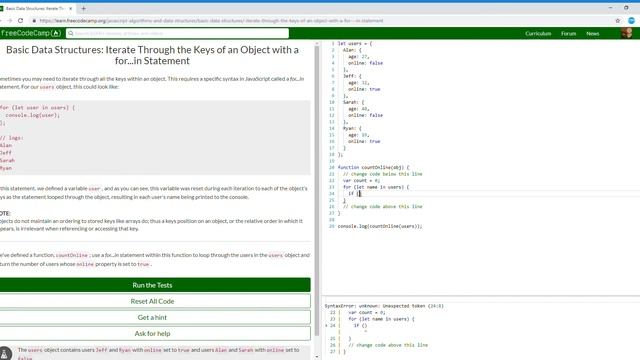The height and width of the screenshot is (360, 640).
Task: Open the Curriculum menu item
Action: [x=538, y=33]
